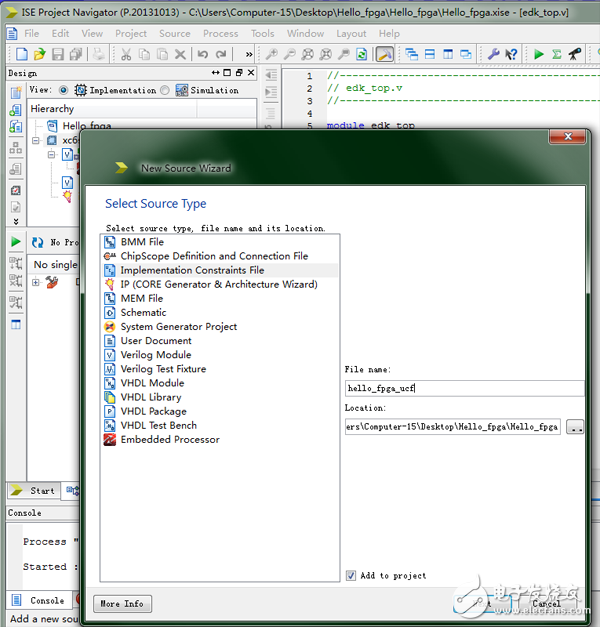Select the Simulation view radio button
The height and width of the screenshot is (627, 600).
[165, 90]
